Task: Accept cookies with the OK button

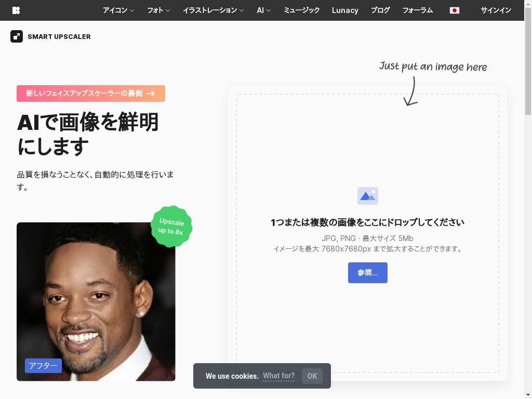Action: coord(312,376)
